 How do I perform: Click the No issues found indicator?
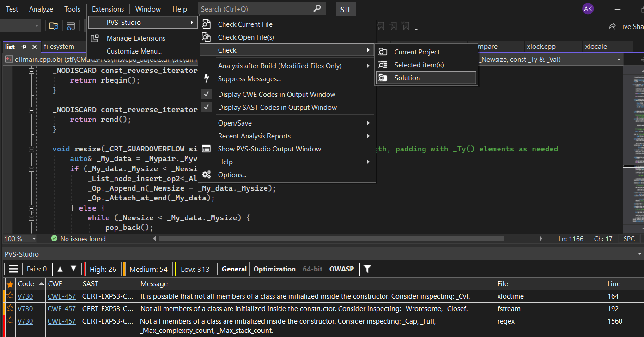(78, 239)
